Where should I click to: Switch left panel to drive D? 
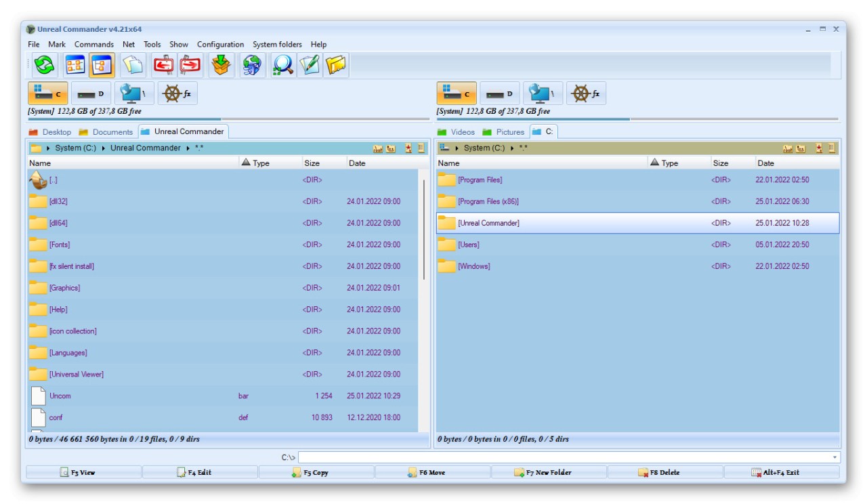coord(91,94)
